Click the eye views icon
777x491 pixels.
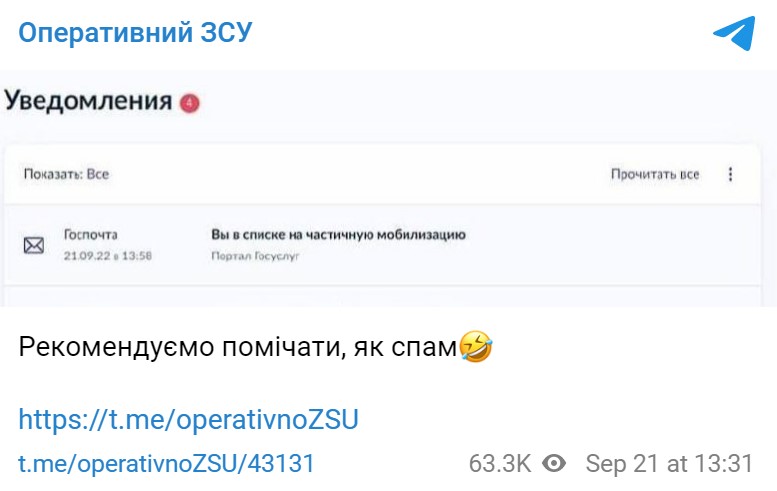click(x=554, y=464)
